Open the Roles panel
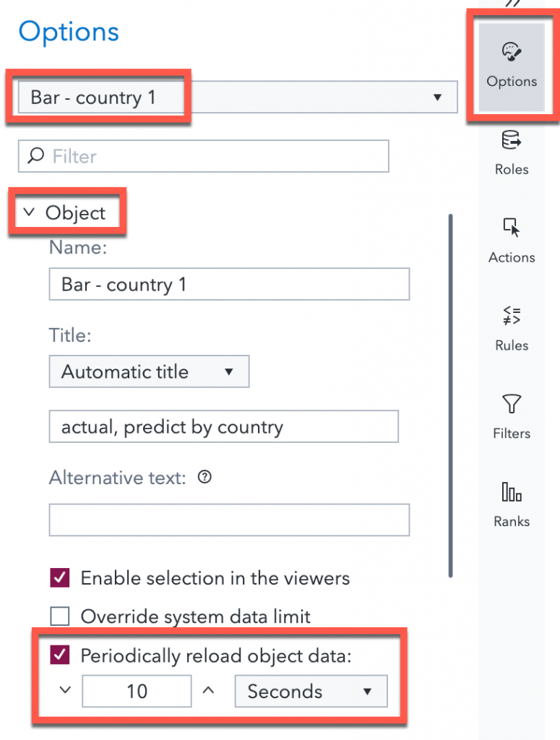Screen dimensions: 560x740 coord(511,152)
